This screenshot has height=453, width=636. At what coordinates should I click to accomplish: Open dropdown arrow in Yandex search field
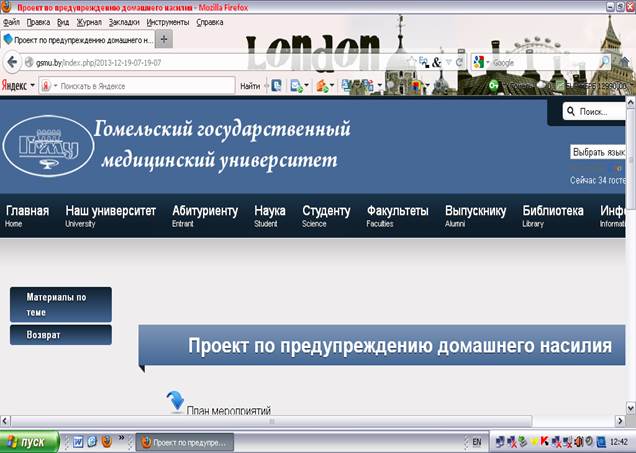56,86
